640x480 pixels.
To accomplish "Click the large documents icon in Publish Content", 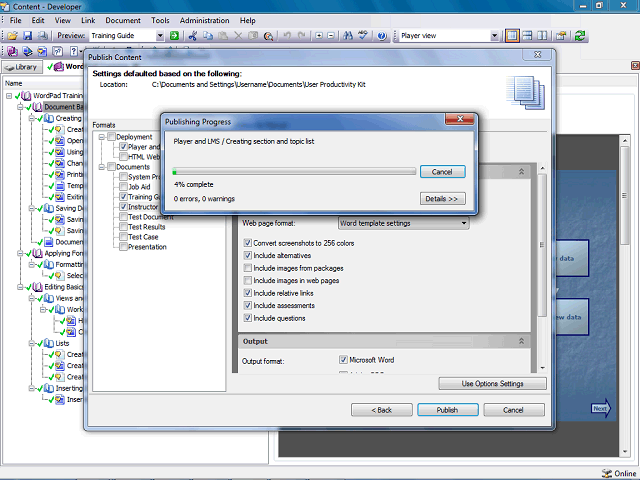I will (x=526, y=93).
